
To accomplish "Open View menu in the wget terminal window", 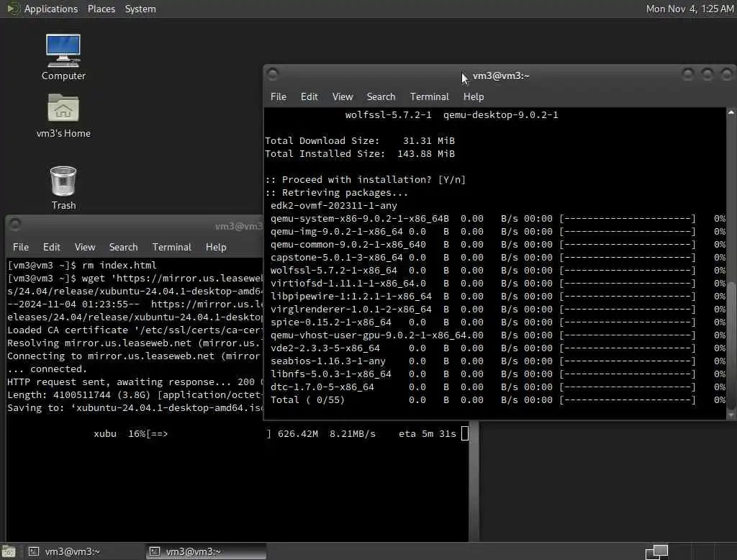I will coord(85,247).
